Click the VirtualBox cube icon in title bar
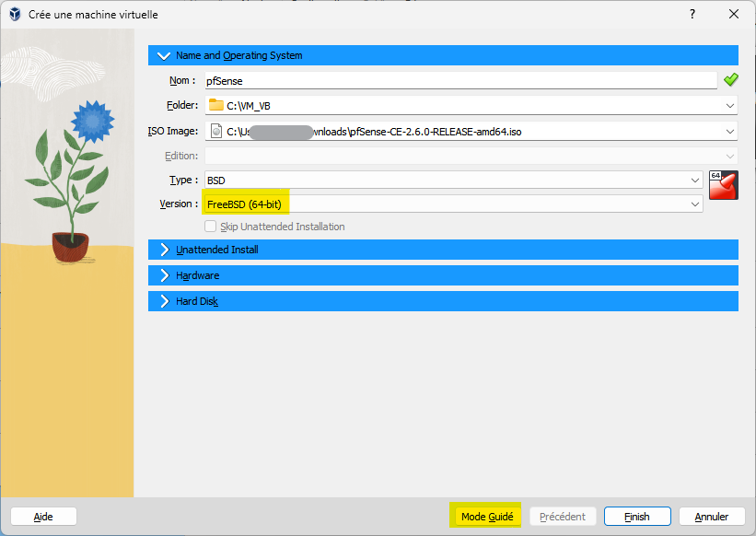The height and width of the screenshot is (536, 756). point(15,15)
